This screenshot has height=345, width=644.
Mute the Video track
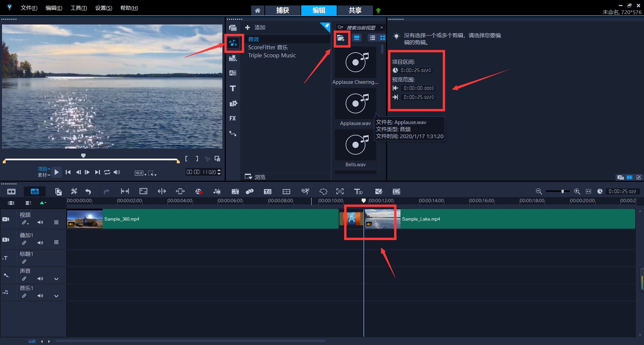(x=40, y=222)
